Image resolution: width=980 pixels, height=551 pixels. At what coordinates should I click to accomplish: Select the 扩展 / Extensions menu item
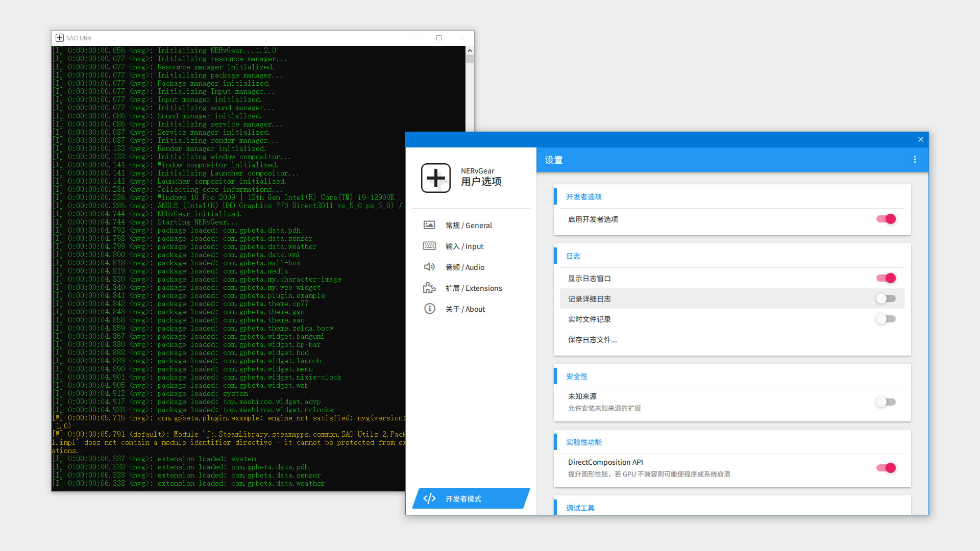coord(473,288)
